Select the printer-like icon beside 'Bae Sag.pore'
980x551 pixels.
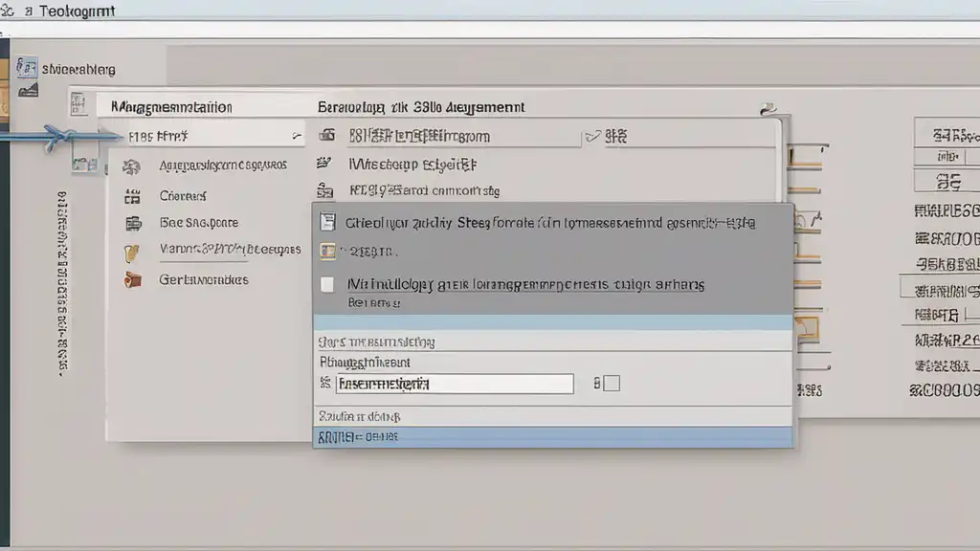pos(133,223)
